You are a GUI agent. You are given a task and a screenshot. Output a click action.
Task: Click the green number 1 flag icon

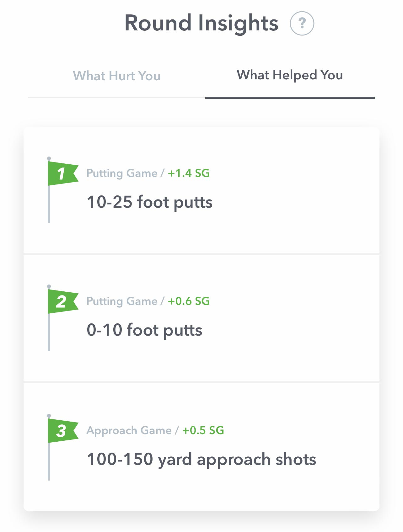62,173
